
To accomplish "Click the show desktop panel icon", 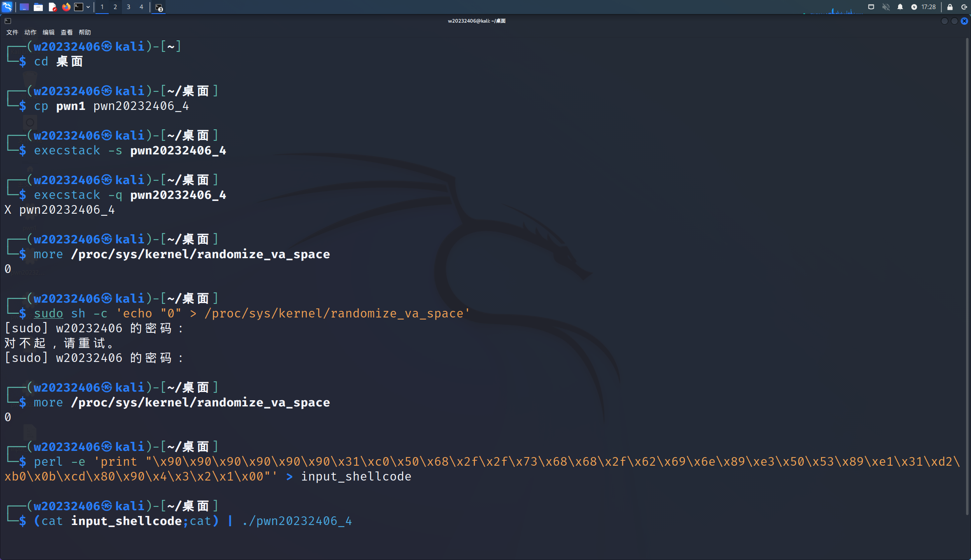I will click(24, 7).
